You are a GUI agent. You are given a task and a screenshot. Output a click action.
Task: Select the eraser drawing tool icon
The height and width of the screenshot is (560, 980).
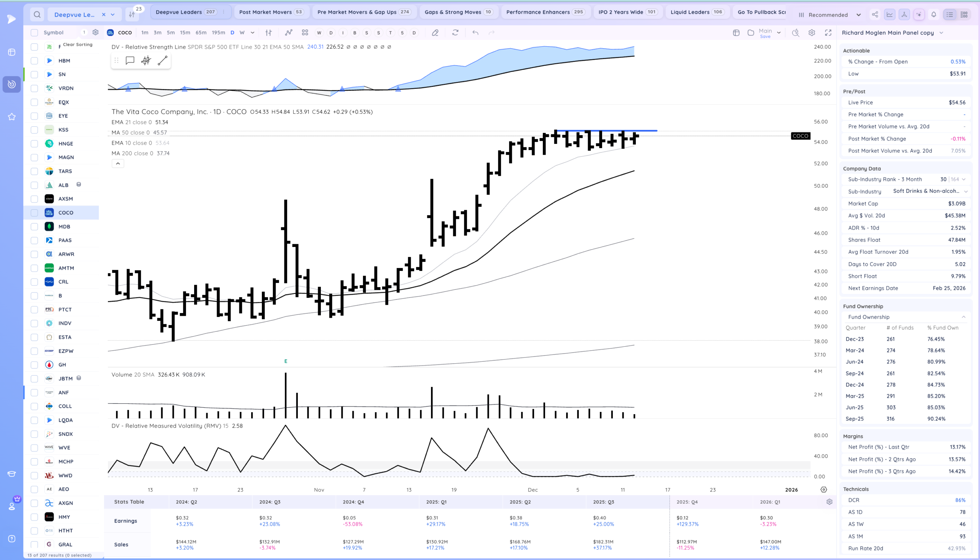tap(435, 33)
